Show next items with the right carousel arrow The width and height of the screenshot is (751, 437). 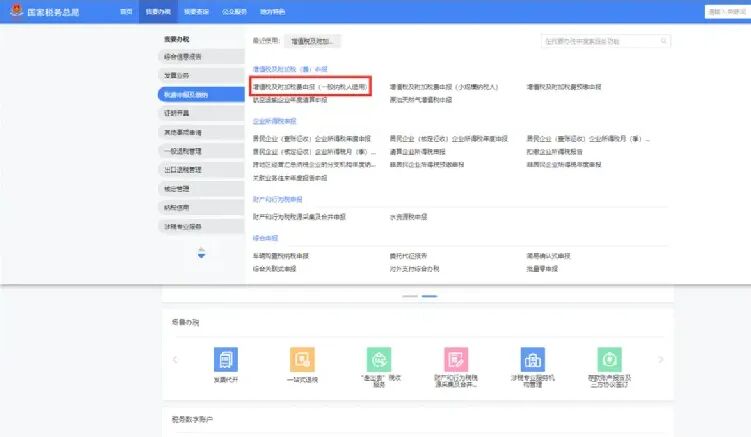tap(660, 359)
